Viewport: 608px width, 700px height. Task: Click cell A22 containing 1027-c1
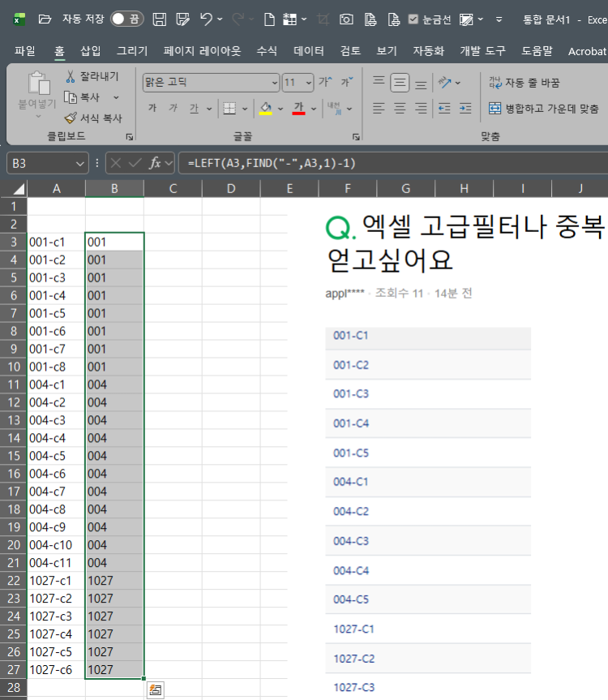pos(56,581)
